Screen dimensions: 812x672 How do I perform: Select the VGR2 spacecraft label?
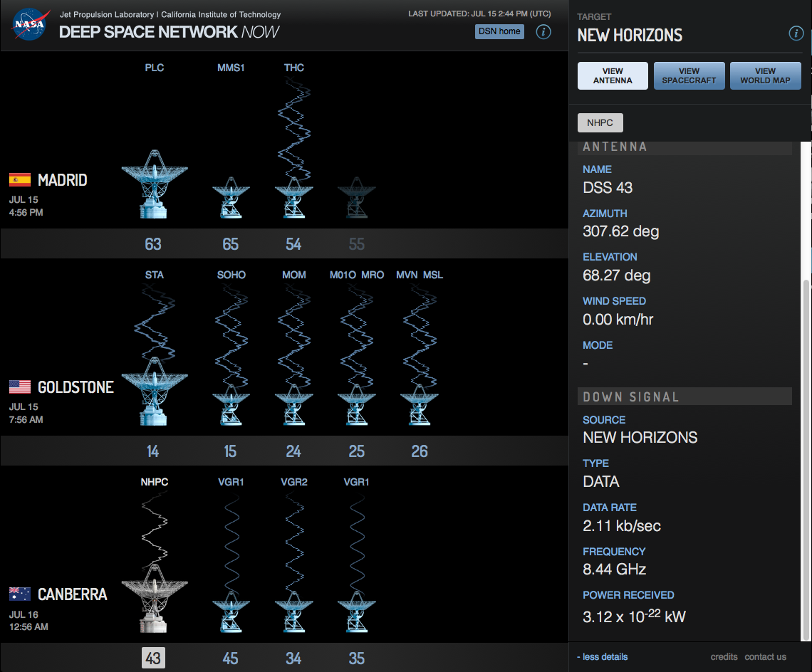click(x=293, y=482)
